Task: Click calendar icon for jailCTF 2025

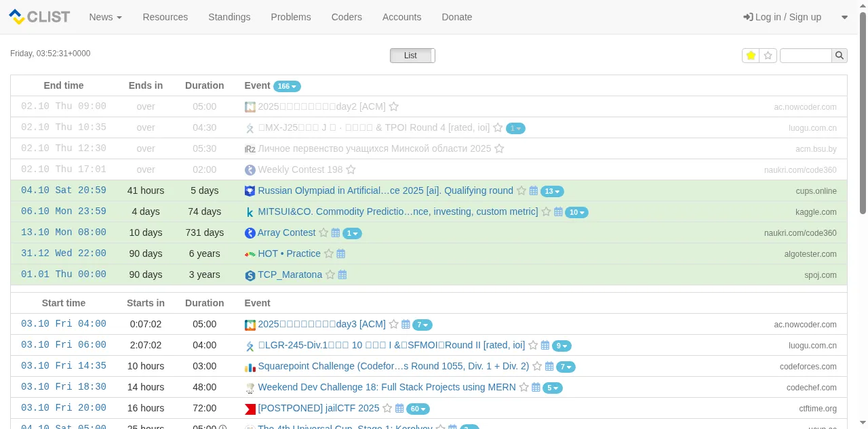Action: click(399, 409)
